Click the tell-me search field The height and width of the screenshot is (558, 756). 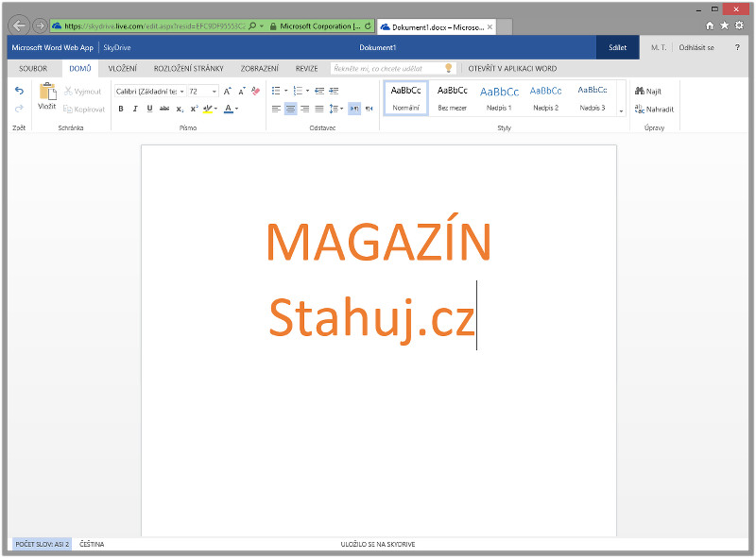point(393,68)
